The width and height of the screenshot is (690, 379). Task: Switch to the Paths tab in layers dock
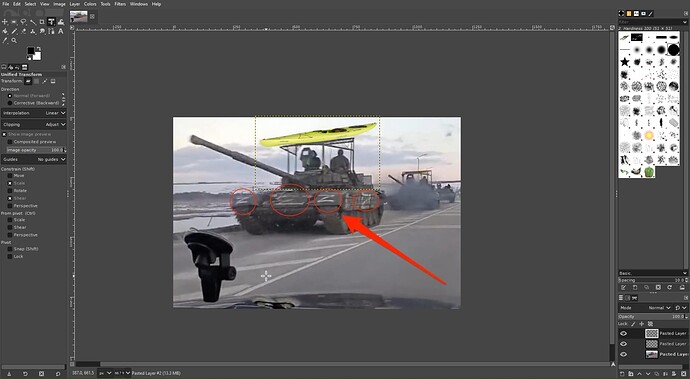point(635,298)
